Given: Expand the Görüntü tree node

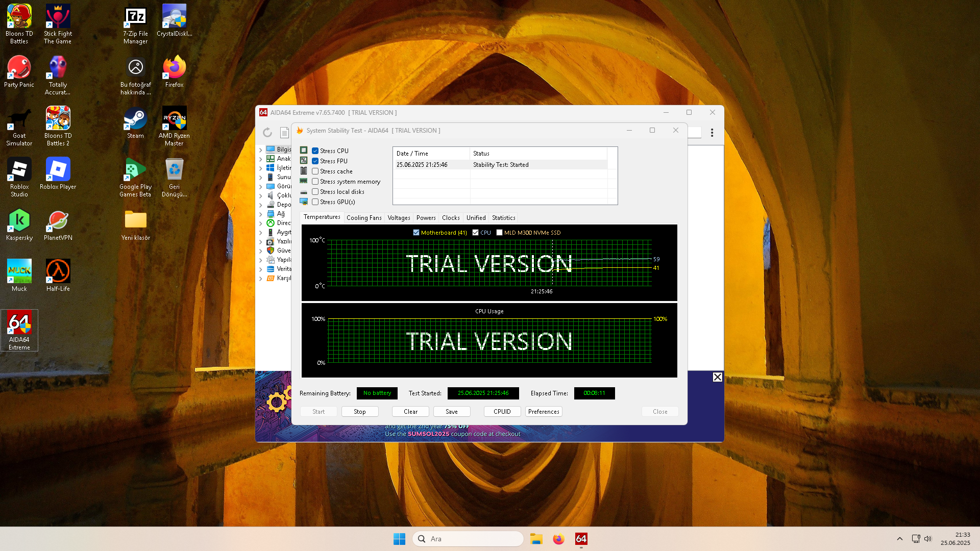Looking at the screenshot, I should point(261,187).
